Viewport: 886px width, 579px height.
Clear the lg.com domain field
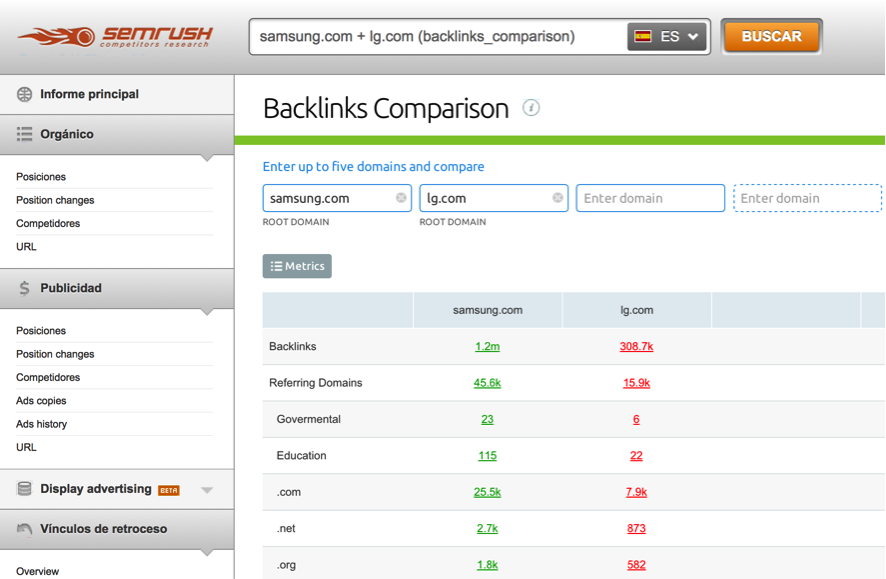tap(557, 198)
